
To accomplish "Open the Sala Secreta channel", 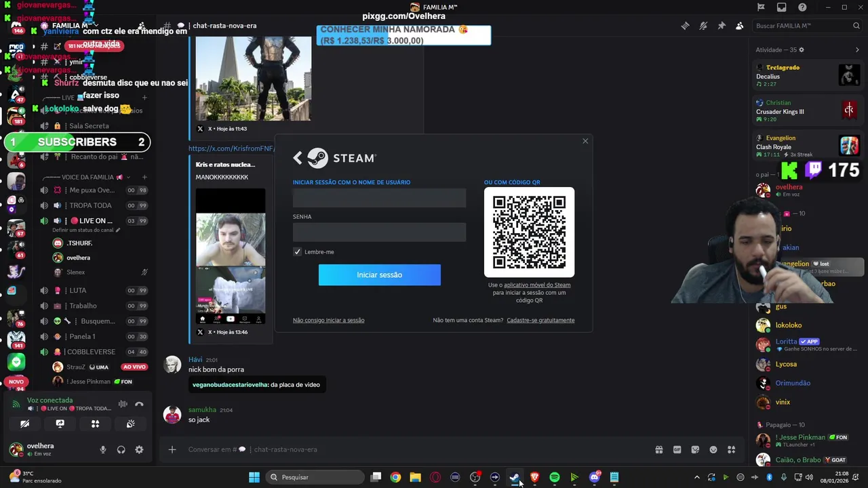I will [94, 126].
